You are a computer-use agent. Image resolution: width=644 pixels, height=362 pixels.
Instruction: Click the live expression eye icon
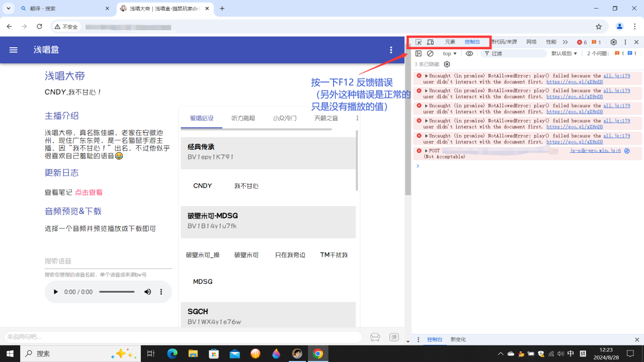pyautogui.click(x=469, y=53)
